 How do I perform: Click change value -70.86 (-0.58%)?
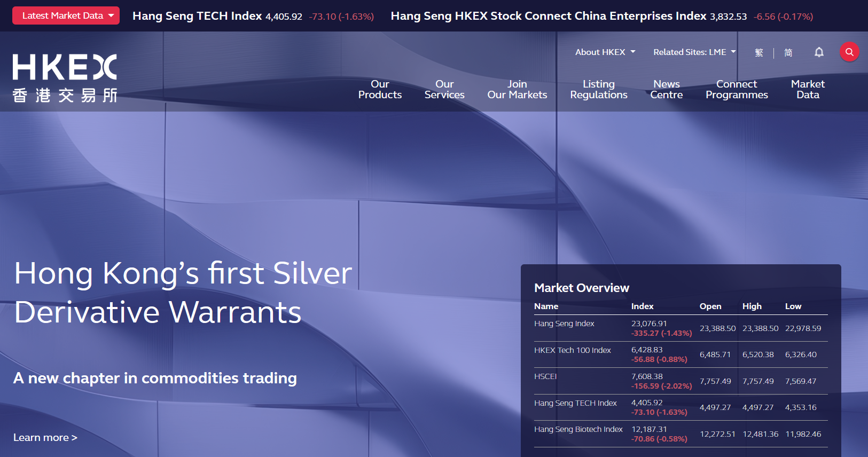659,439
